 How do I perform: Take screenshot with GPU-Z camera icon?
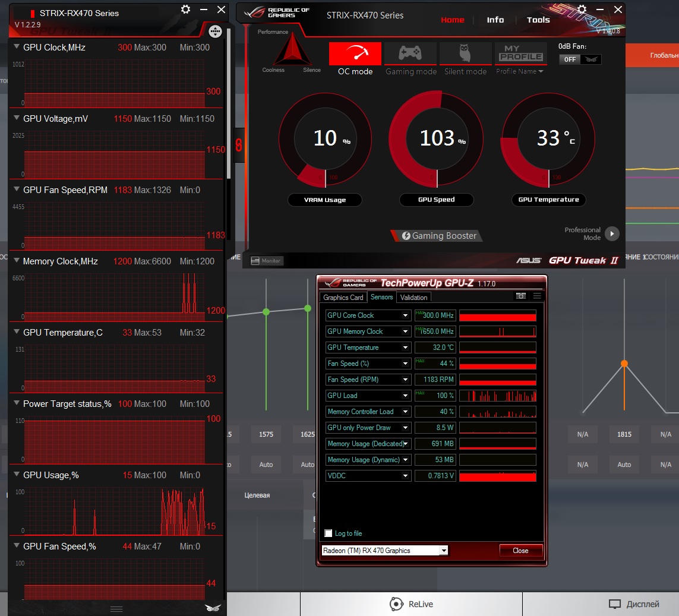coord(520,296)
